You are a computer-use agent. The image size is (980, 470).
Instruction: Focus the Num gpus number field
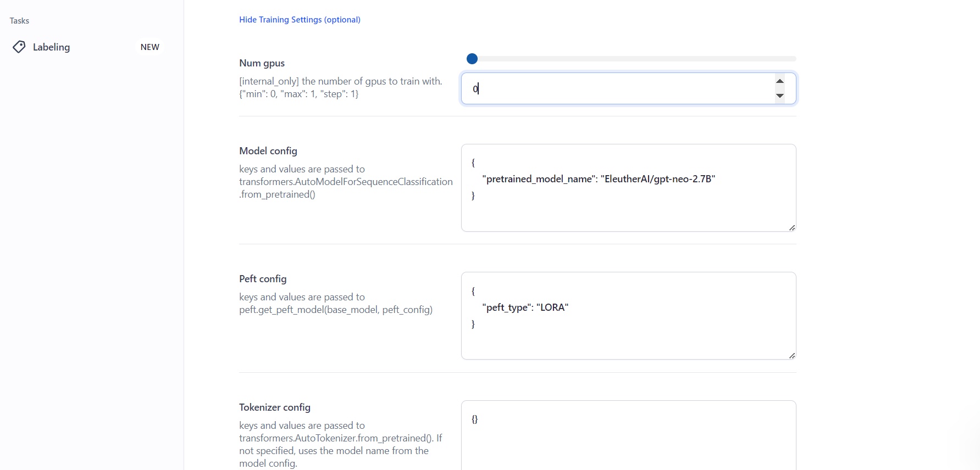pyautogui.click(x=616, y=88)
